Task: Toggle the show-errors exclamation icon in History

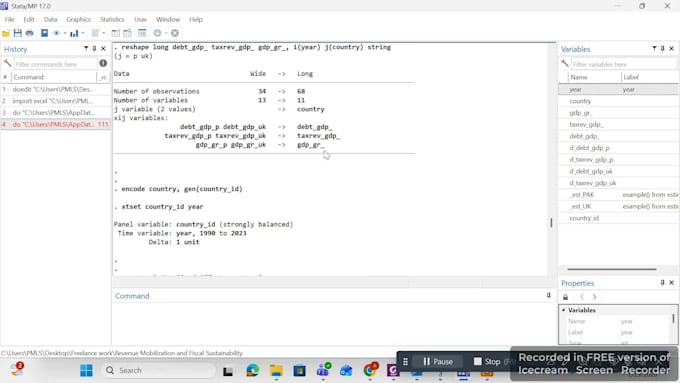Action: [103, 63]
